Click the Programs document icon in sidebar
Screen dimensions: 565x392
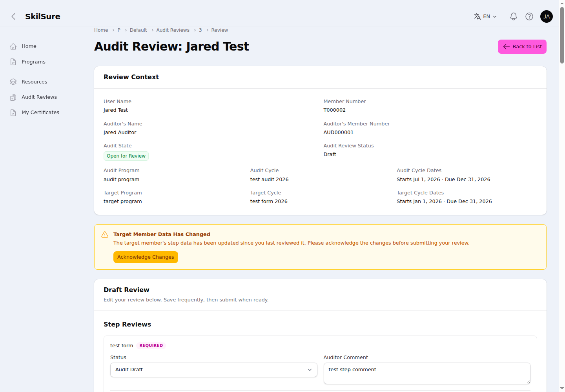coord(13,62)
